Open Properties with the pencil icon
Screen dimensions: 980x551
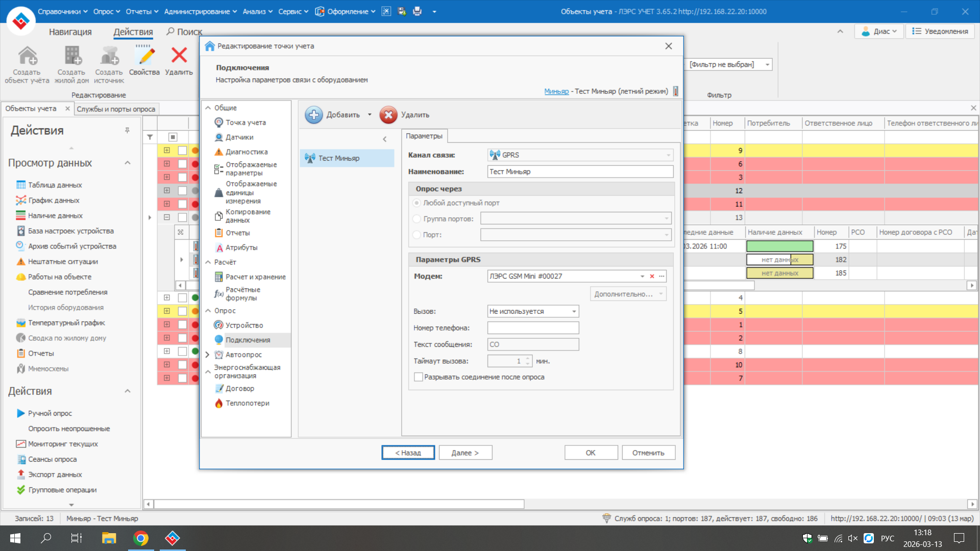(144, 55)
